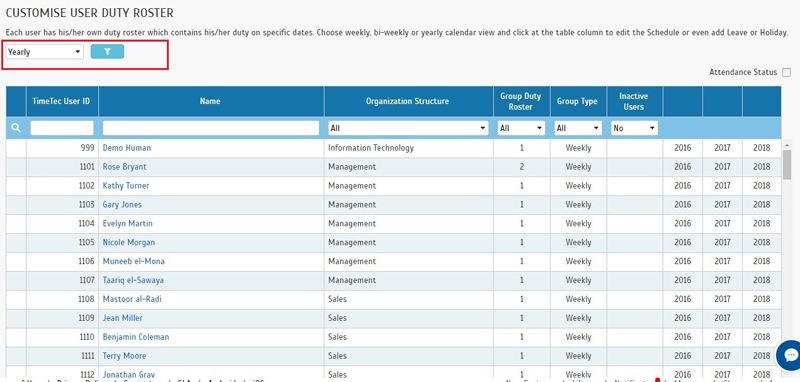Click user ID 999 cell
The image size is (800, 382).
[x=88, y=148]
